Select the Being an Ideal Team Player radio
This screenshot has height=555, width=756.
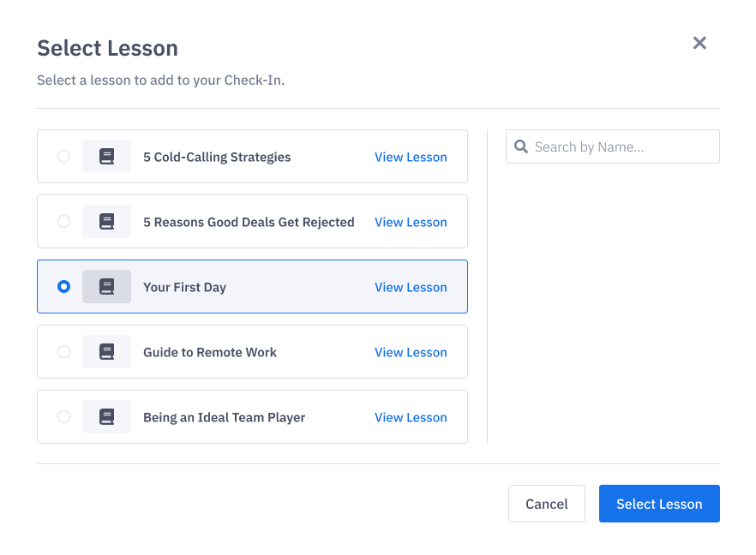(63, 417)
